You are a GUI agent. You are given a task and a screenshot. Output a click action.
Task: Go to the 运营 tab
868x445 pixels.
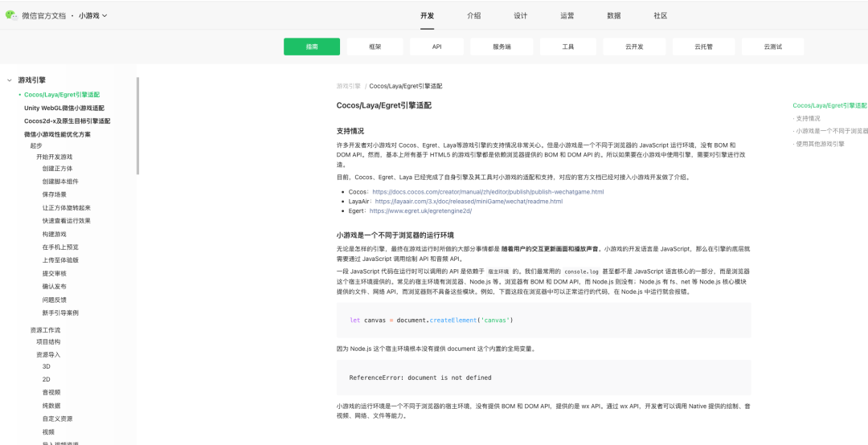(567, 15)
